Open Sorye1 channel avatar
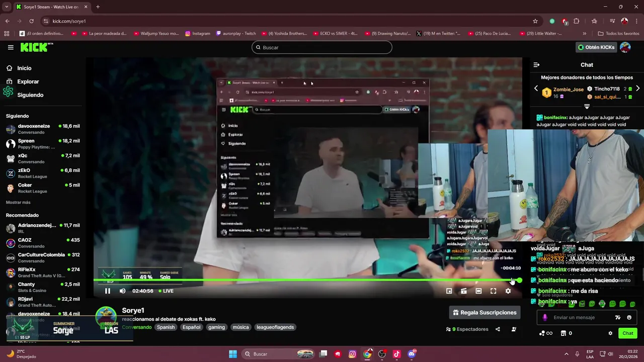 pyautogui.click(x=106, y=317)
